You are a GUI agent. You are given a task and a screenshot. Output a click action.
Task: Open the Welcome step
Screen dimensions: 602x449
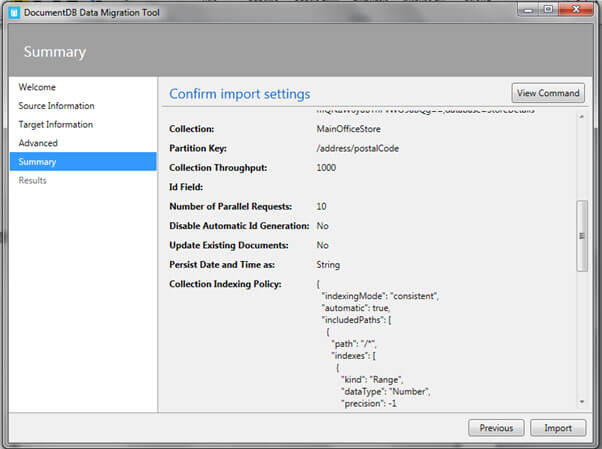[x=37, y=87]
